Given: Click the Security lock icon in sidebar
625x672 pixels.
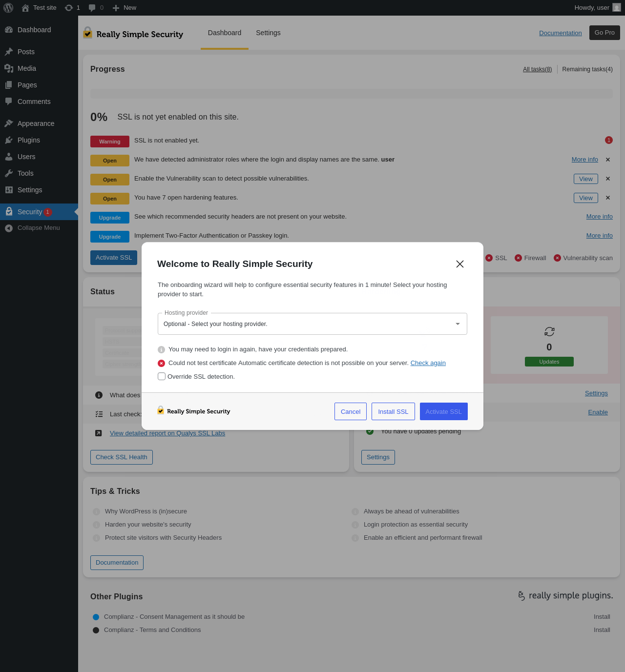Looking at the screenshot, I should click(x=9, y=212).
